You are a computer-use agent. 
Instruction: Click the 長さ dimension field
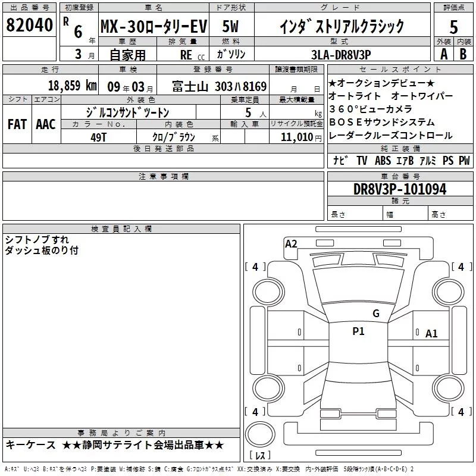(355, 214)
